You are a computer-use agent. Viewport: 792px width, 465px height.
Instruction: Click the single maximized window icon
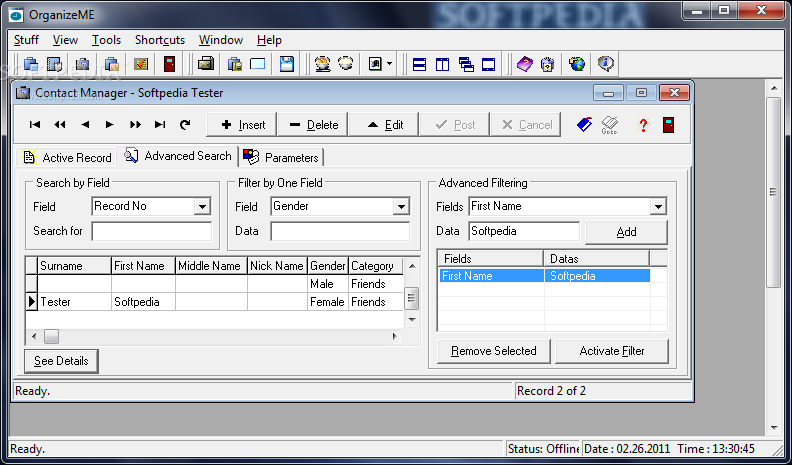488,64
